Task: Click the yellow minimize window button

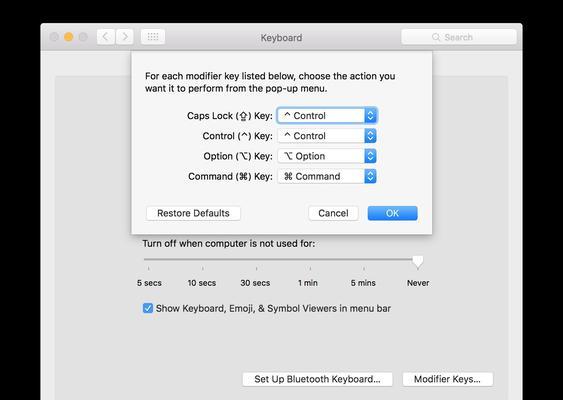Action: click(x=69, y=37)
